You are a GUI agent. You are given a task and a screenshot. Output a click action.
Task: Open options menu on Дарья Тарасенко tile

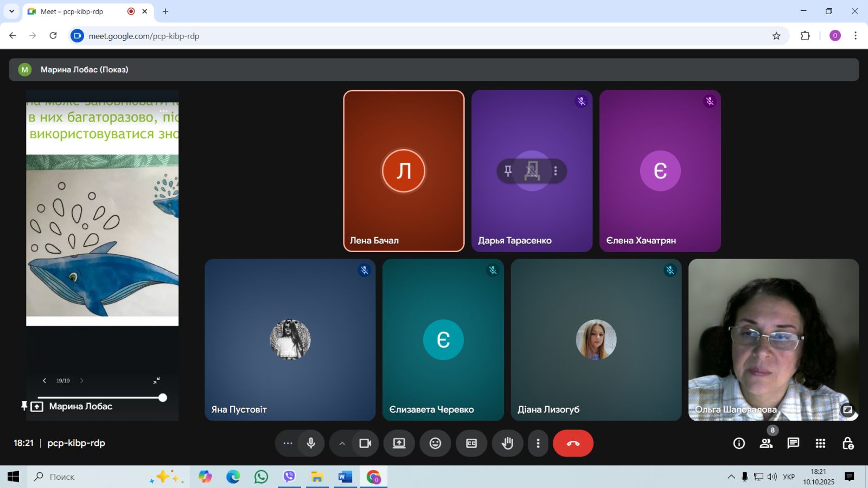tap(556, 171)
